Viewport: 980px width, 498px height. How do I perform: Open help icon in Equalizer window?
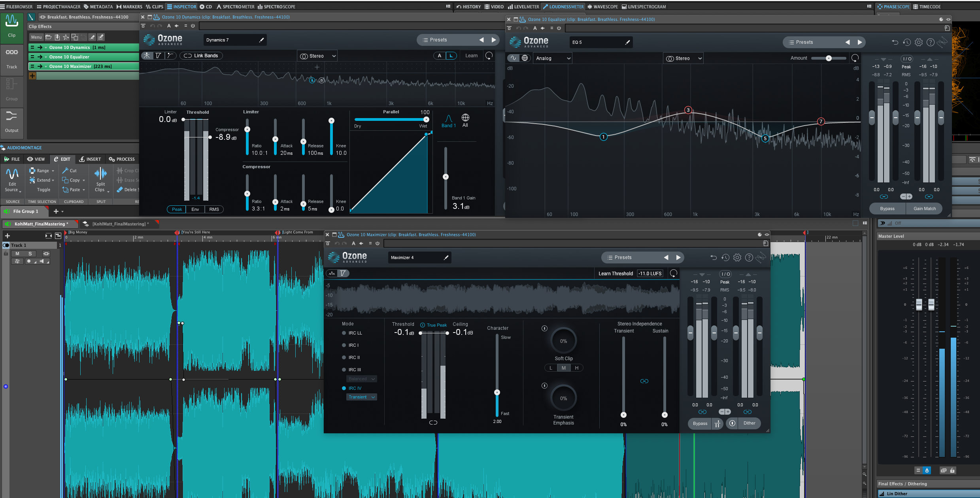(931, 42)
